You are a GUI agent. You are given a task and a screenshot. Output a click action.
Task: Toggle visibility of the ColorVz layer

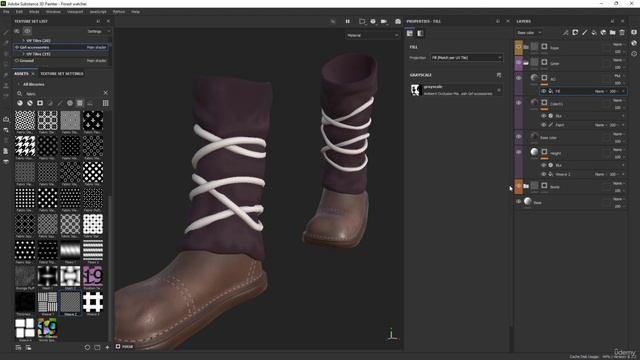tap(519, 103)
